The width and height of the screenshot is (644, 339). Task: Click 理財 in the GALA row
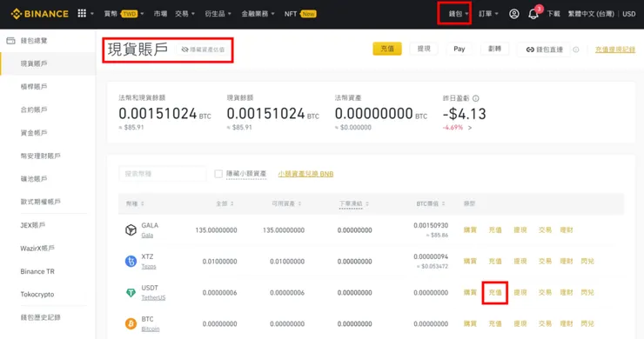[567, 229]
